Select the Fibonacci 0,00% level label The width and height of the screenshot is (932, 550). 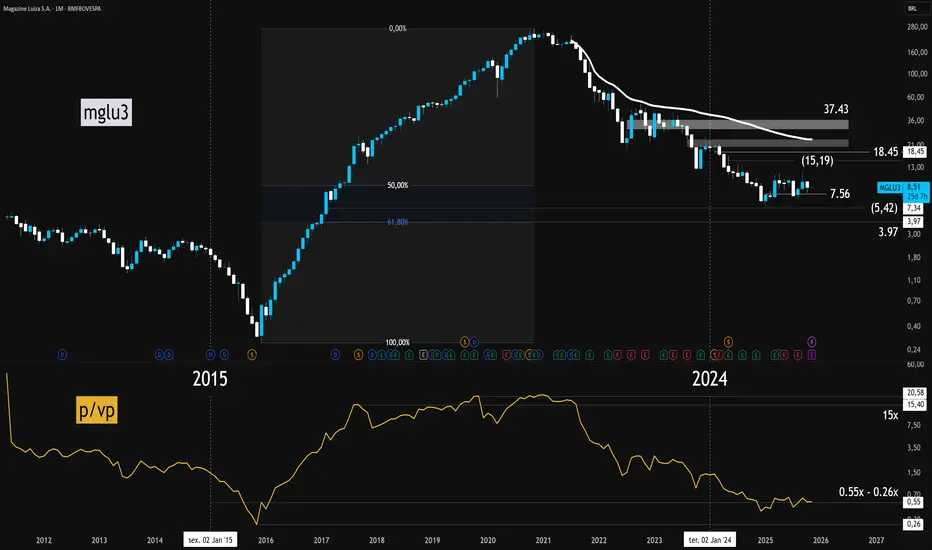coord(398,29)
